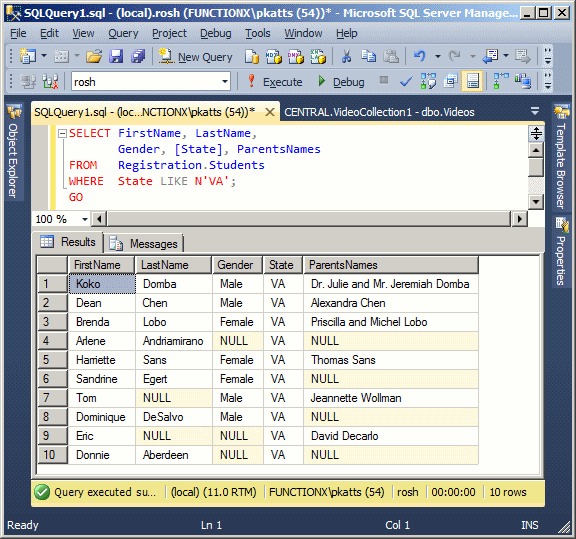Open the Query menu
The image size is (576, 539).
[123, 33]
